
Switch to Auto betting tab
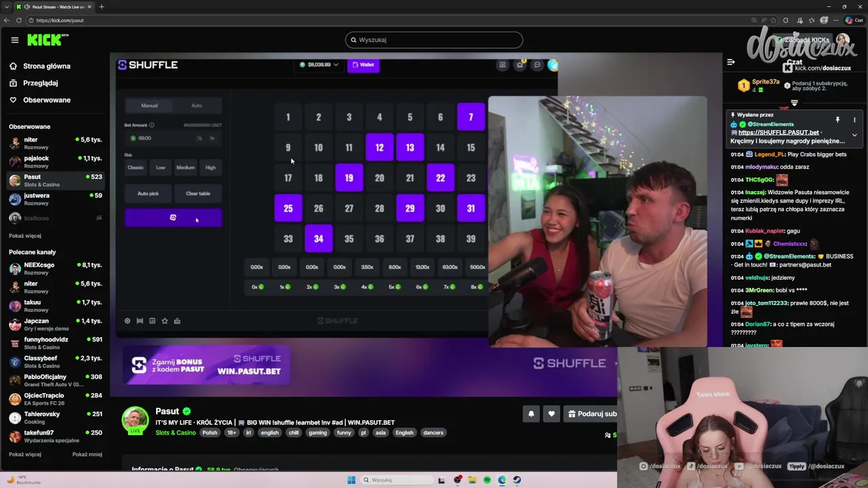click(x=197, y=105)
